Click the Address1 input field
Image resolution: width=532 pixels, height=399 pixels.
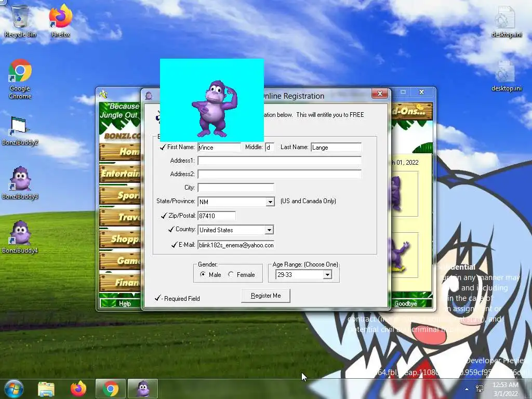click(x=280, y=161)
